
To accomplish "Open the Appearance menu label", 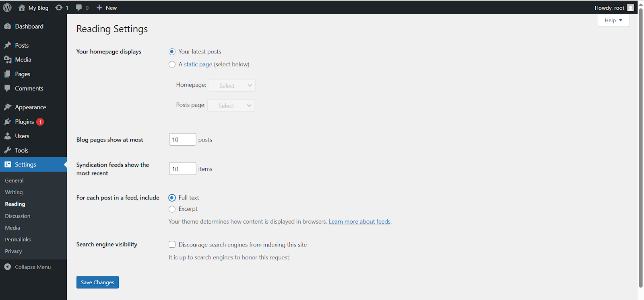I will pyautogui.click(x=31, y=107).
